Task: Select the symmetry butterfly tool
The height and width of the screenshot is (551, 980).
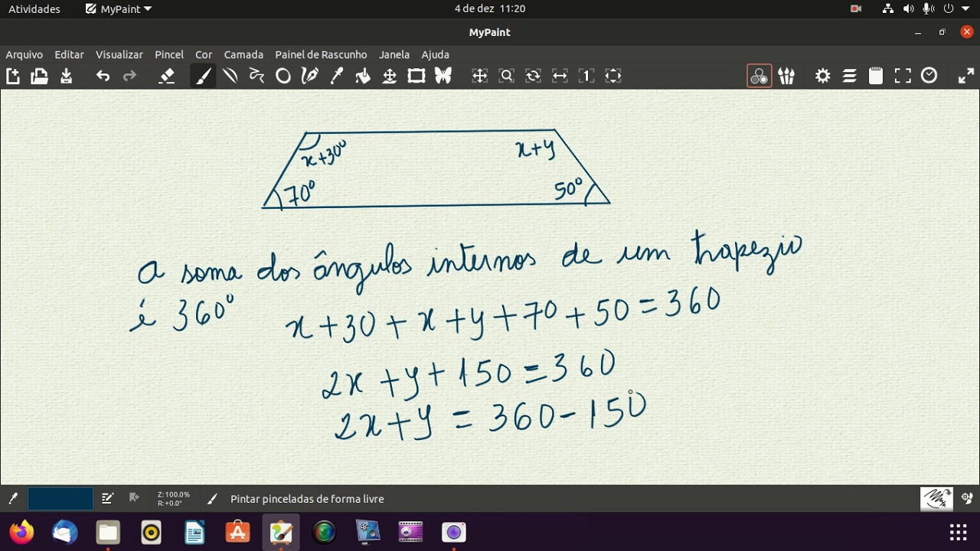Action: point(443,76)
